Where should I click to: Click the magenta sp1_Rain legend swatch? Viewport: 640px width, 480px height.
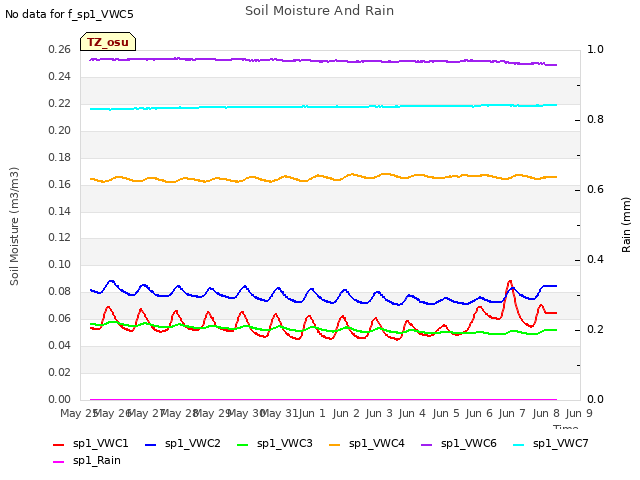pos(58,462)
